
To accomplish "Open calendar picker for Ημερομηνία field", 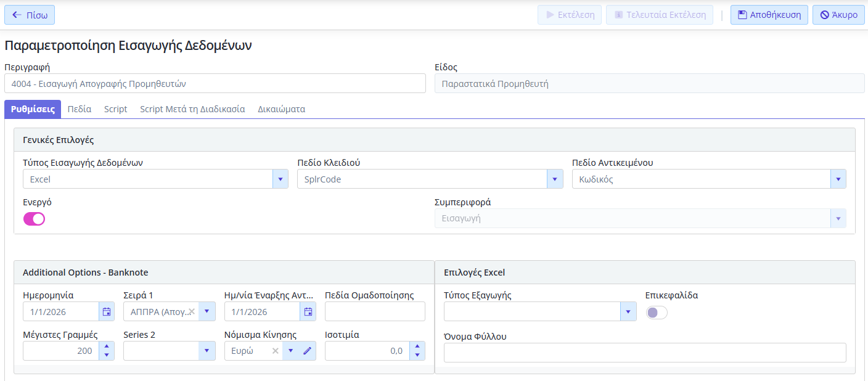I will (x=107, y=312).
